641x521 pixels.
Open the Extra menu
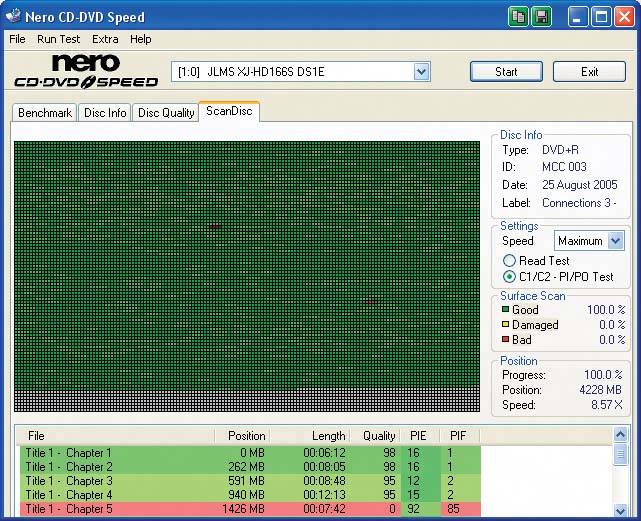(105, 39)
